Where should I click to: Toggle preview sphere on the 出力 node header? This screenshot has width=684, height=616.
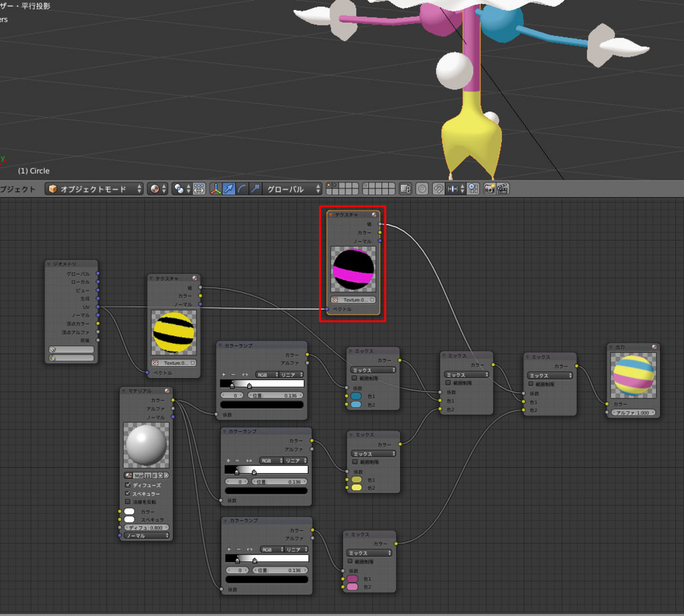click(654, 347)
